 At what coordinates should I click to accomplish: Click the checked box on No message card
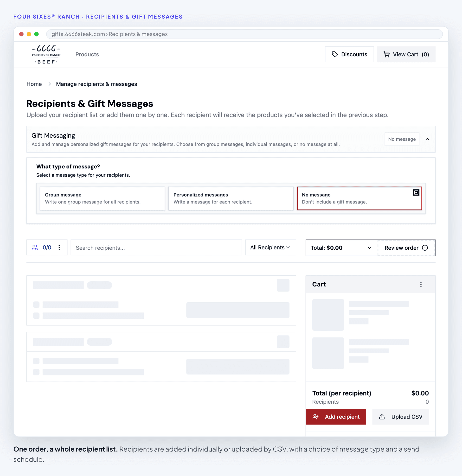(416, 193)
